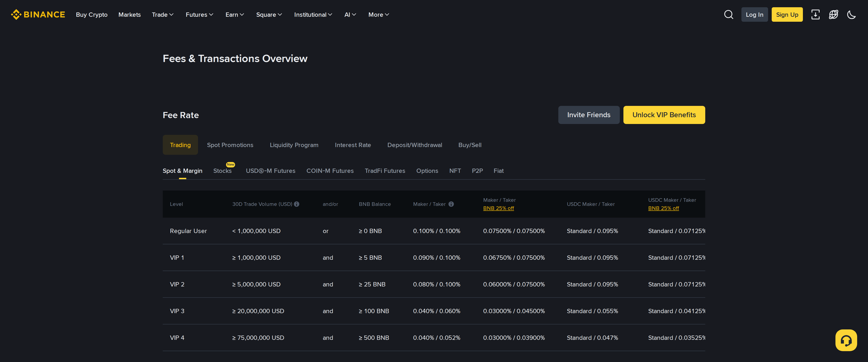Open Buy Crypto in navigation
This screenshot has height=362, width=868.
(x=92, y=14)
